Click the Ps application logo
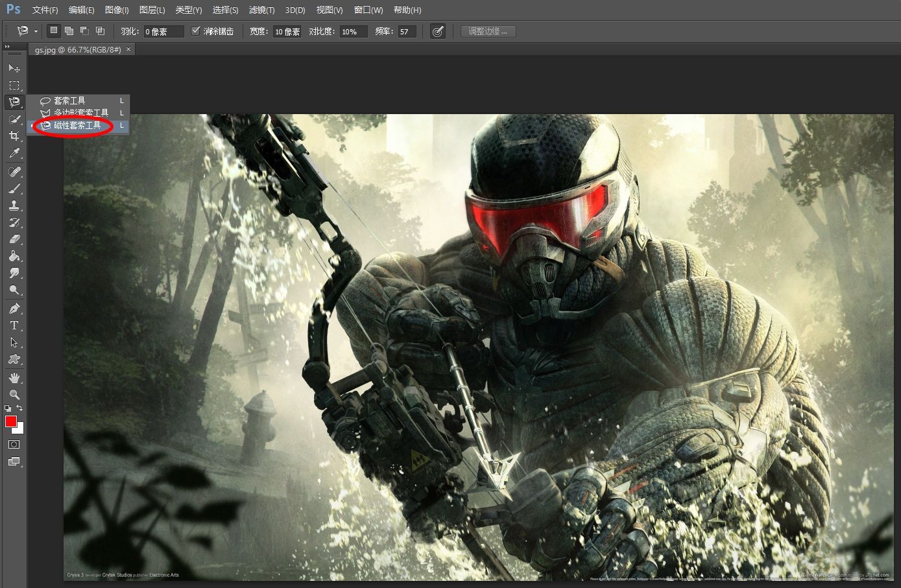The height and width of the screenshot is (588, 901). tap(13, 9)
